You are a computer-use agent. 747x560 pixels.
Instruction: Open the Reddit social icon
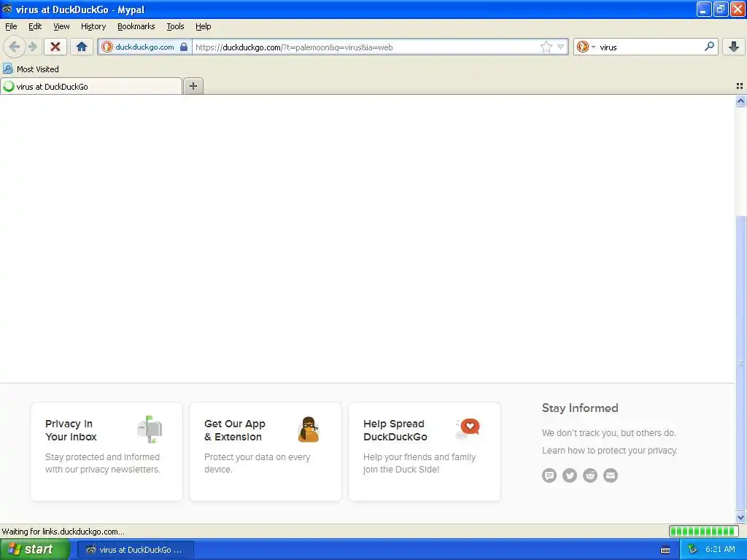590,475
